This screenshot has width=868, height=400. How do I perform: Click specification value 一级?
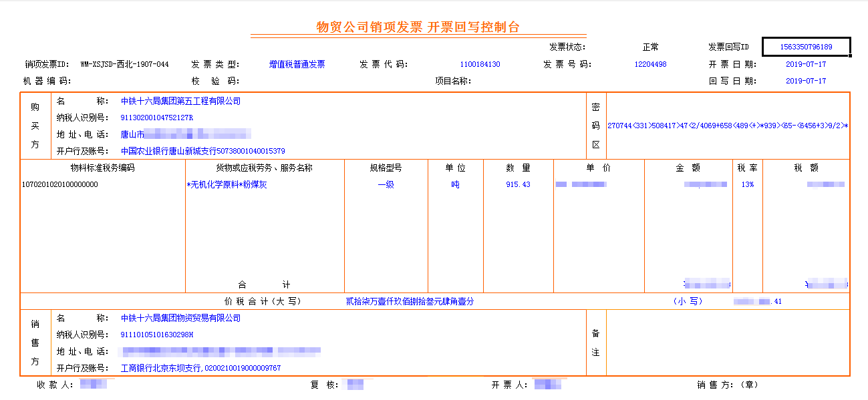(386, 184)
